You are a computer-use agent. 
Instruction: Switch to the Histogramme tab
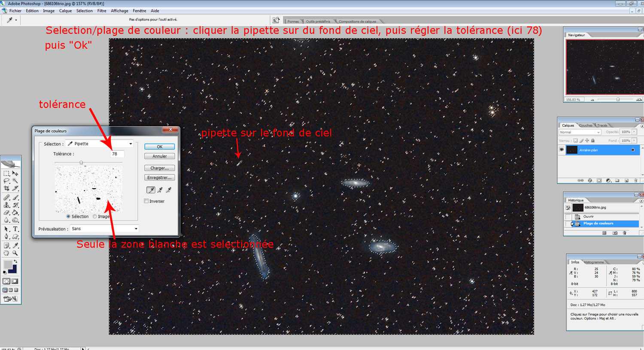click(x=594, y=262)
